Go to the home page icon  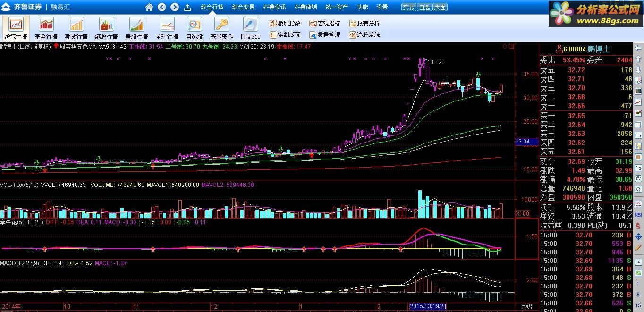tap(149, 7)
